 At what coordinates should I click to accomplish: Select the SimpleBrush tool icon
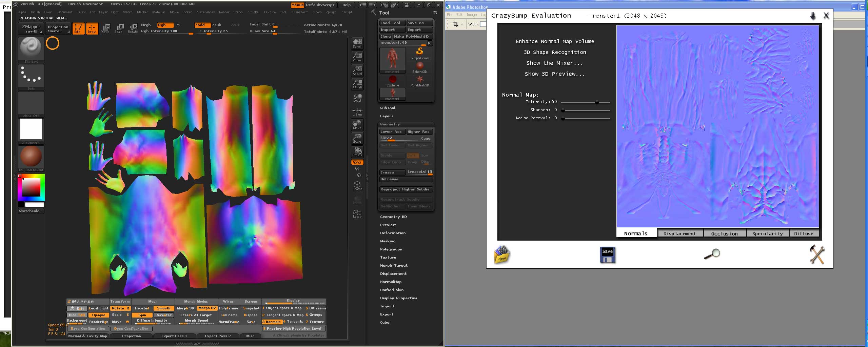420,53
